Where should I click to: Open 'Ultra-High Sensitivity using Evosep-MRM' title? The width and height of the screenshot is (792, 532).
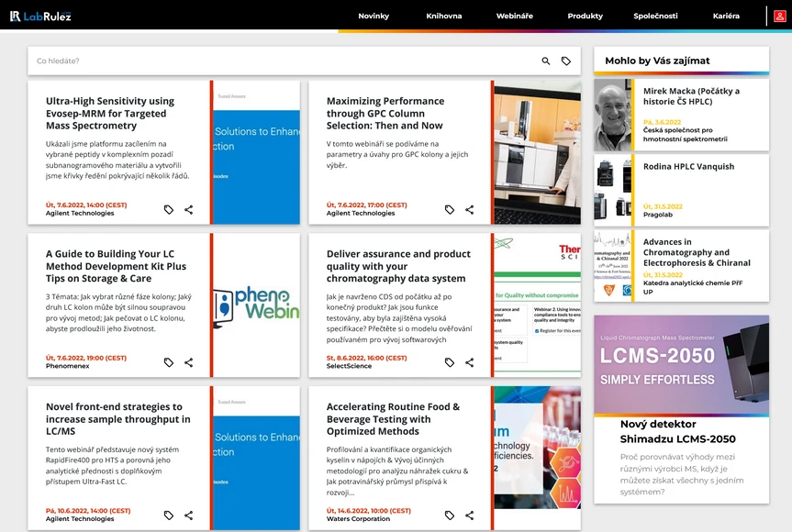[x=110, y=113]
